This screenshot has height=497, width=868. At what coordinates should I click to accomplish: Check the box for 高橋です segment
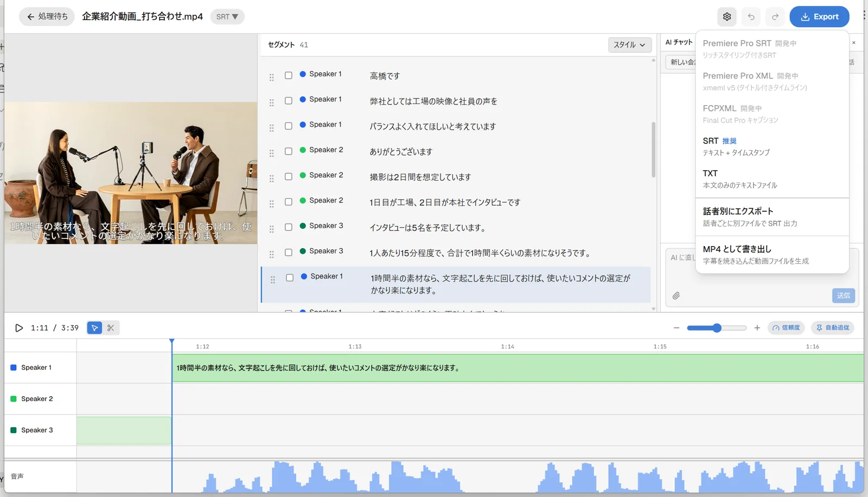coord(289,75)
